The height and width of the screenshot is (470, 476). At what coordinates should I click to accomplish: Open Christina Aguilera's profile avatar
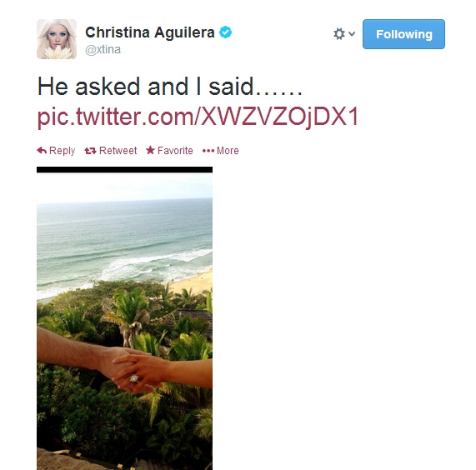pos(57,39)
